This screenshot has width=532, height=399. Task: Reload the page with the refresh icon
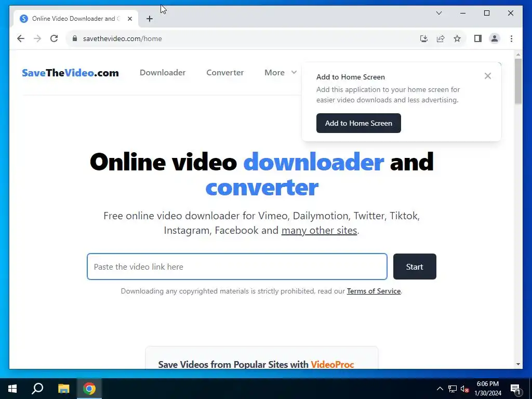coord(54,38)
